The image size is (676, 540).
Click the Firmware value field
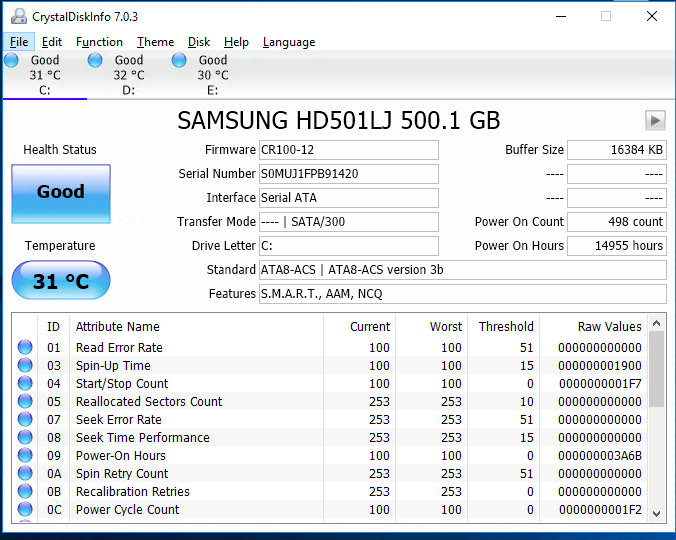pos(348,150)
